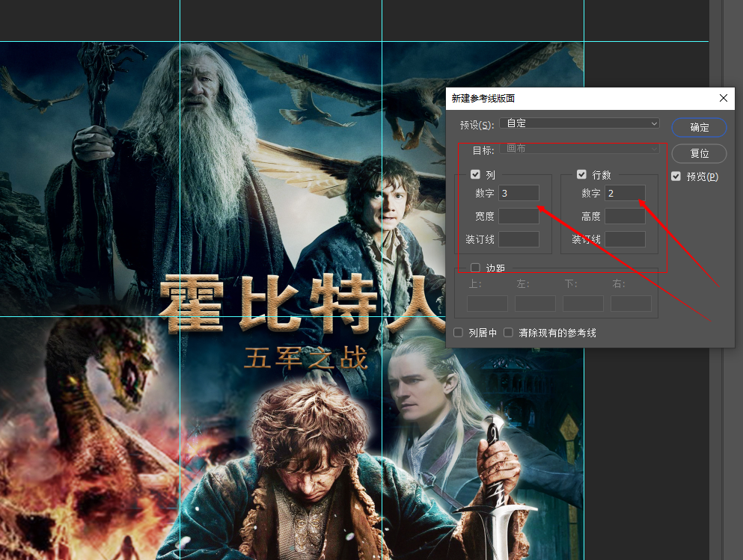The height and width of the screenshot is (560, 743).
Task: Click the 左 left margin field
Action: click(536, 304)
